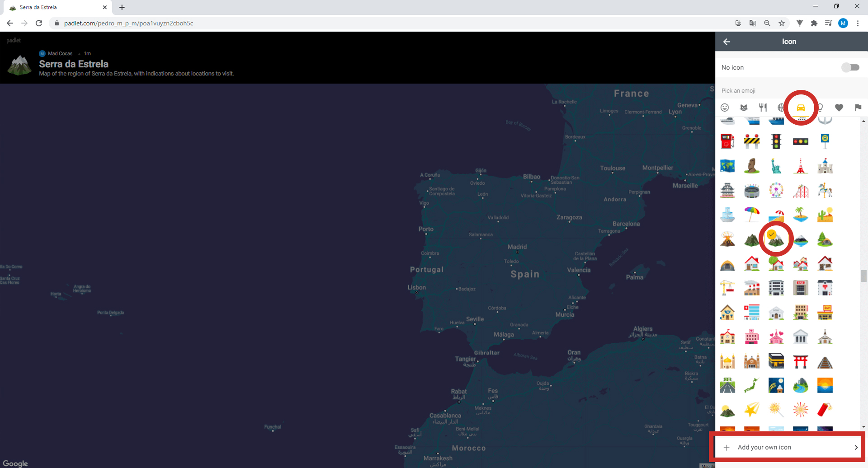
Task: Expand the Add your own icon chevron
Action: (x=856, y=447)
